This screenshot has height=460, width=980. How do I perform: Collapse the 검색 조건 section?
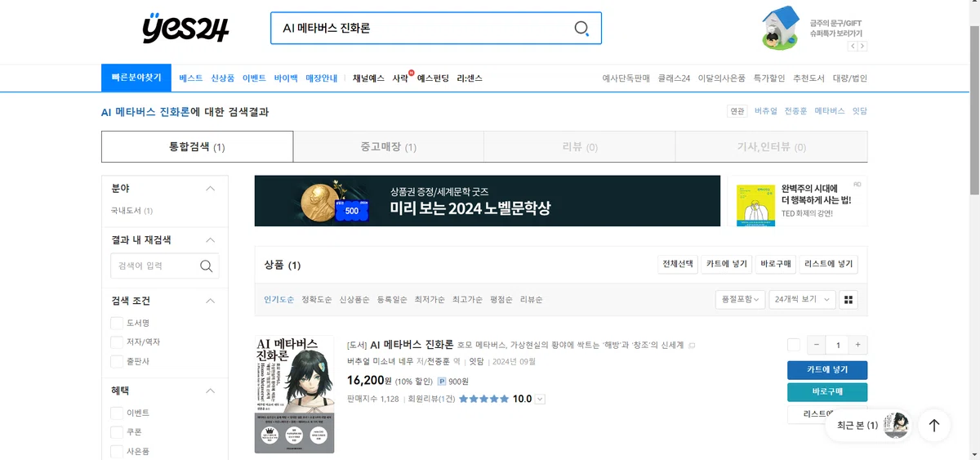(210, 301)
